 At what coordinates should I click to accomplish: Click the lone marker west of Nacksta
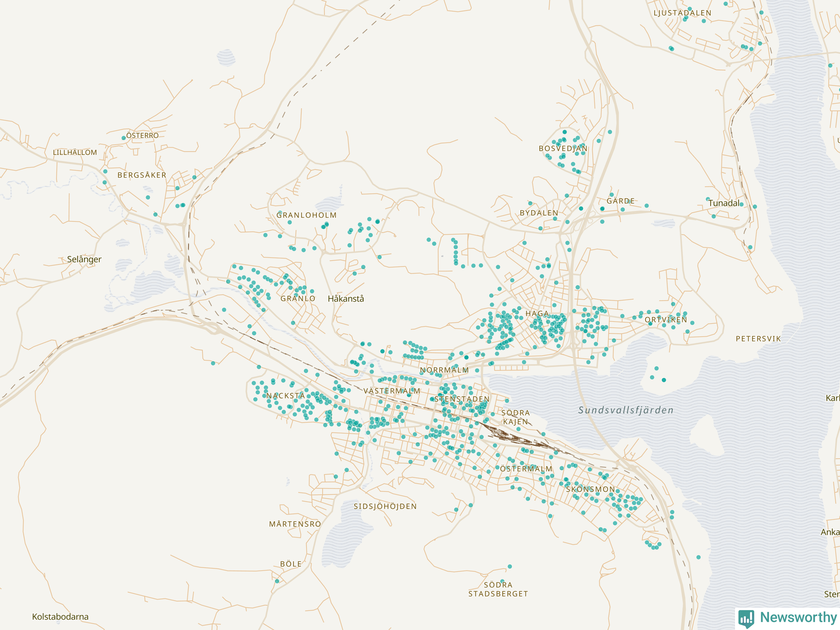[213, 364]
